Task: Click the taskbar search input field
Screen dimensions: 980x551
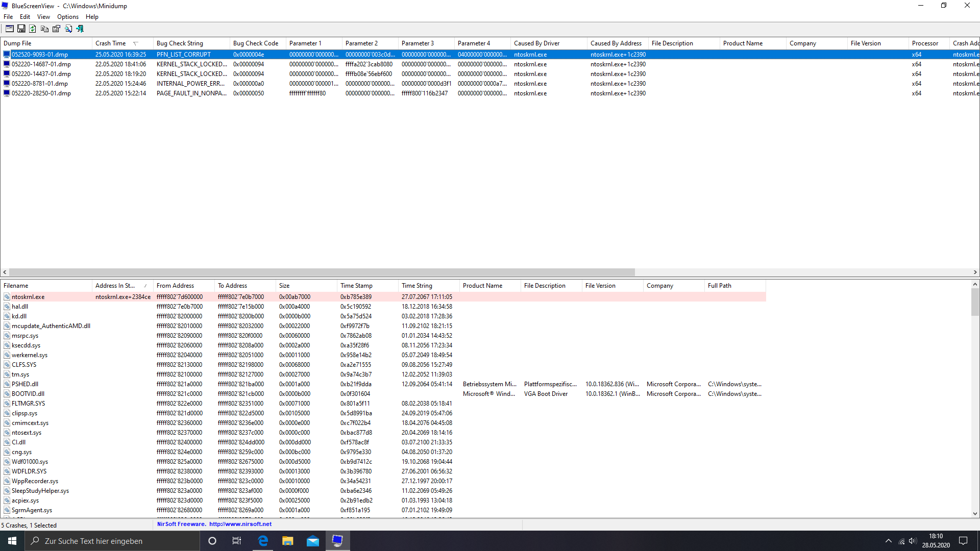Action: point(112,541)
